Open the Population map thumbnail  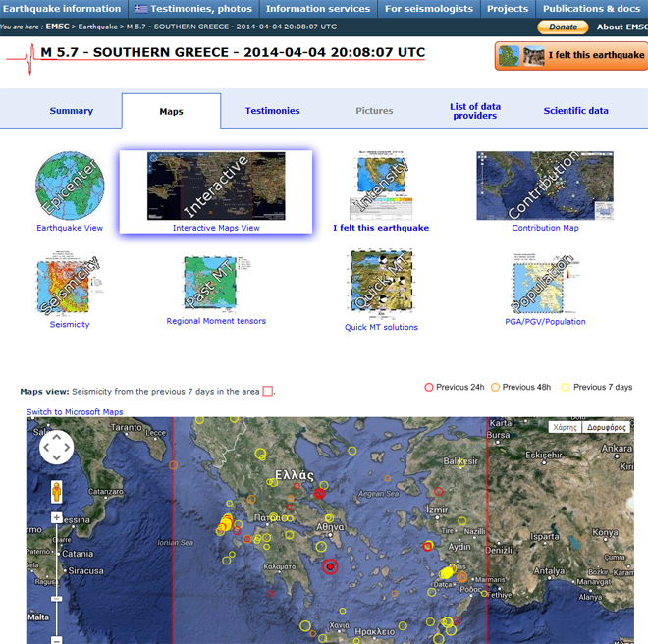(x=545, y=284)
